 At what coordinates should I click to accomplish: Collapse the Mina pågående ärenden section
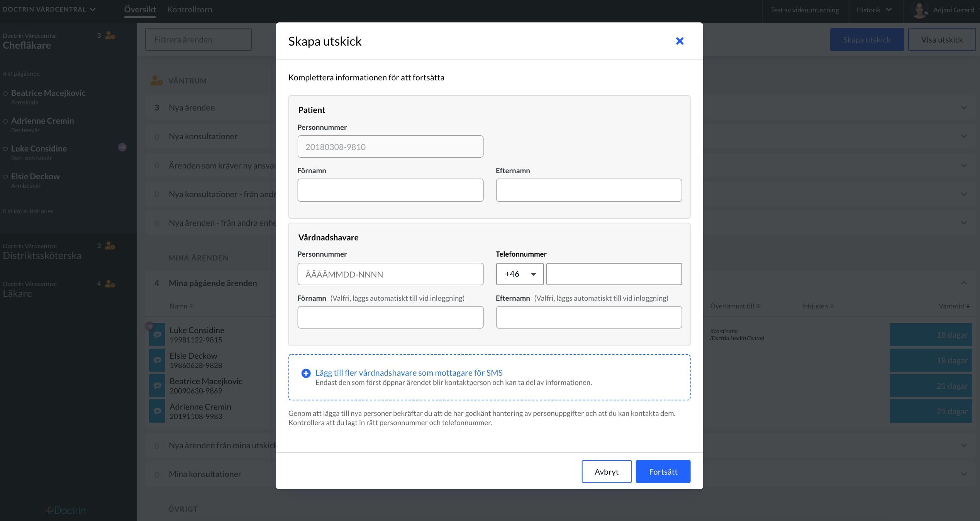click(964, 283)
